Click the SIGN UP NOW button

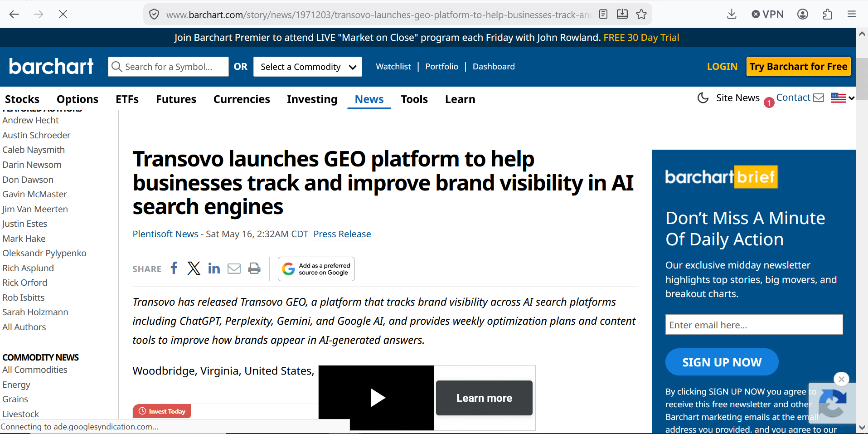click(722, 362)
